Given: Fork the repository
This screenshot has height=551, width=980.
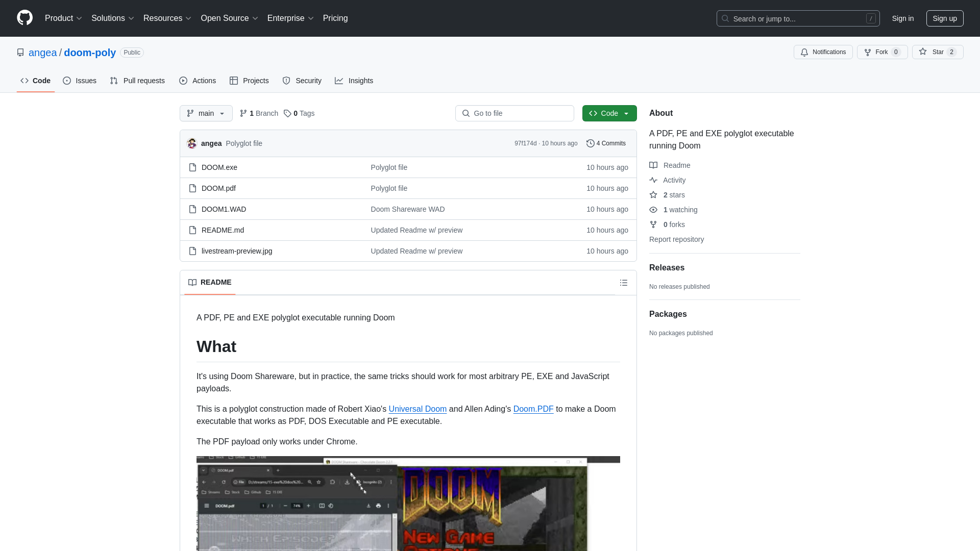Looking at the screenshot, I should click(882, 52).
